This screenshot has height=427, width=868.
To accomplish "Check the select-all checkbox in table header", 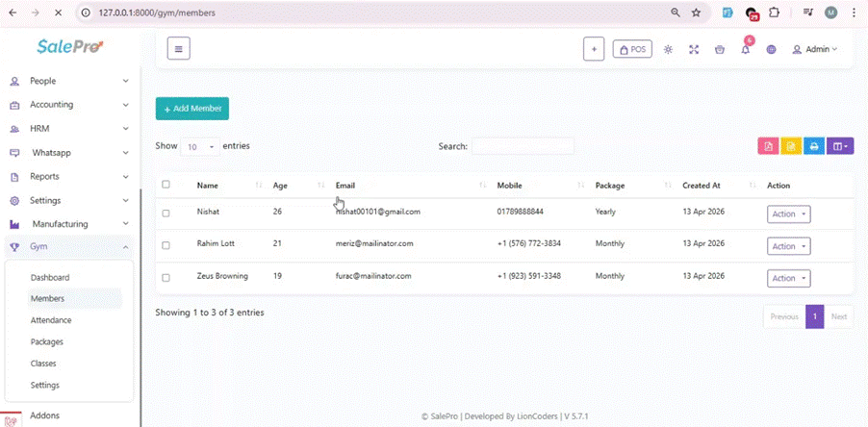I will (x=166, y=185).
